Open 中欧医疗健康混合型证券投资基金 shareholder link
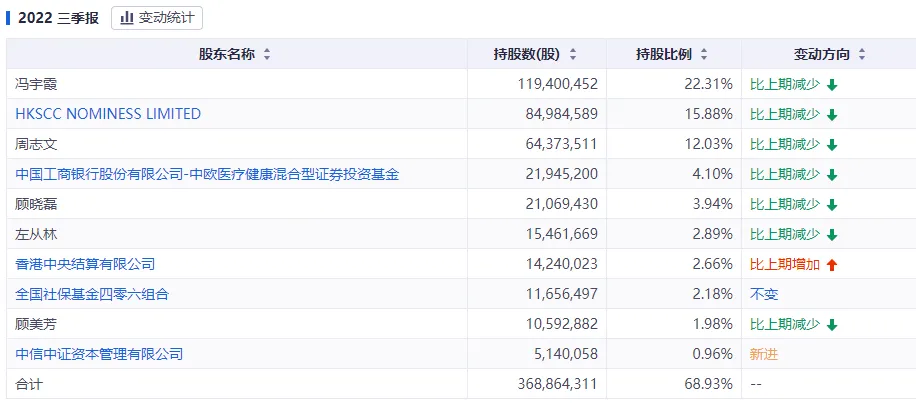 [207, 174]
